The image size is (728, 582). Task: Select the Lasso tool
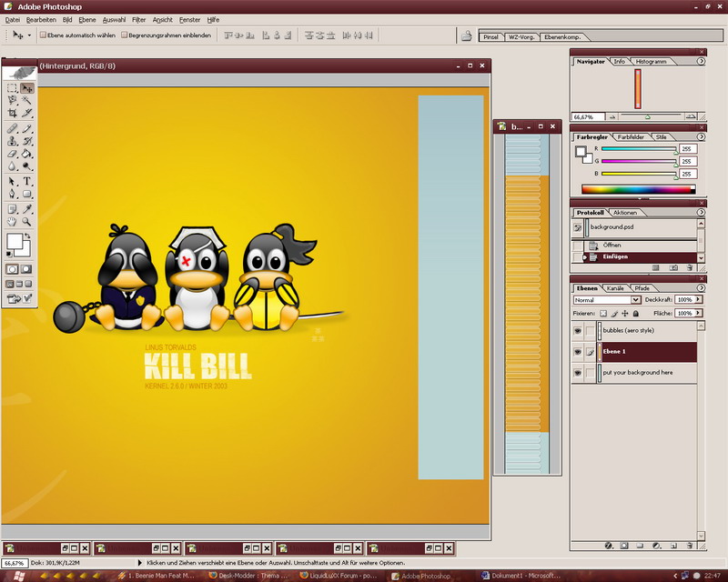tap(12, 100)
